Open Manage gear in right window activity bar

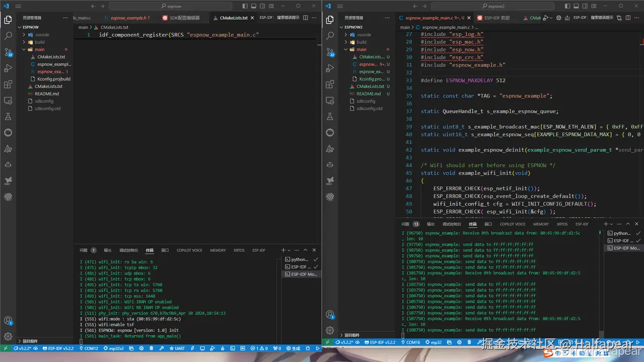point(330,331)
